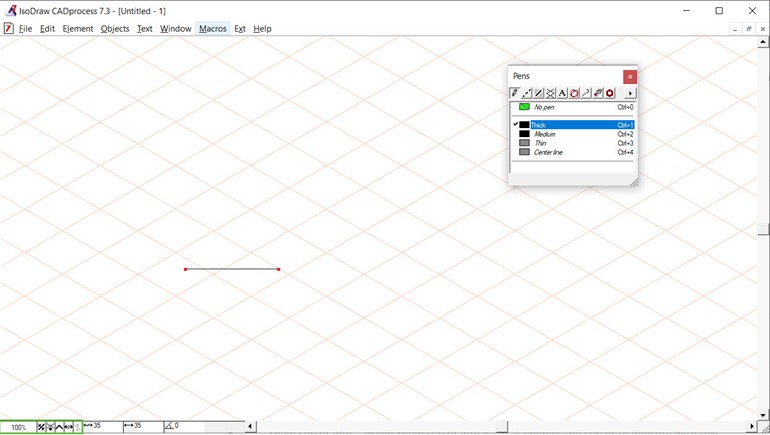Click the green No pen swatch
Screen dimensions: 770x435
point(524,107)
